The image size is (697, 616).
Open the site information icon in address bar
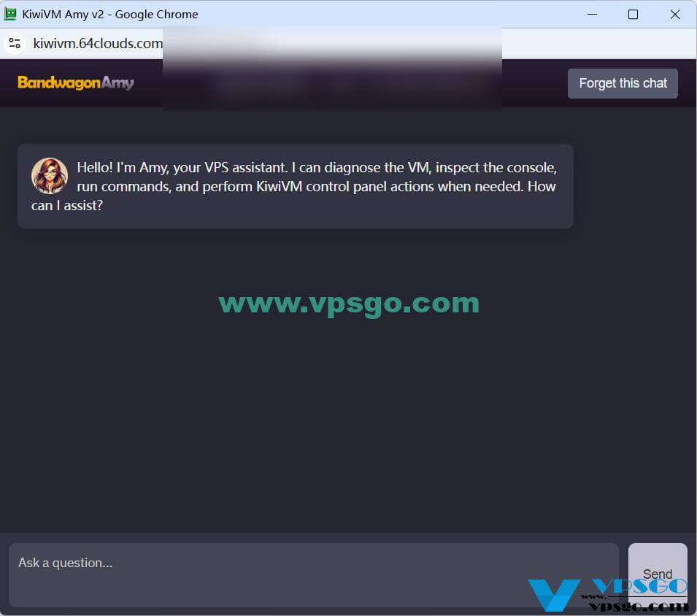coord(15,43)
